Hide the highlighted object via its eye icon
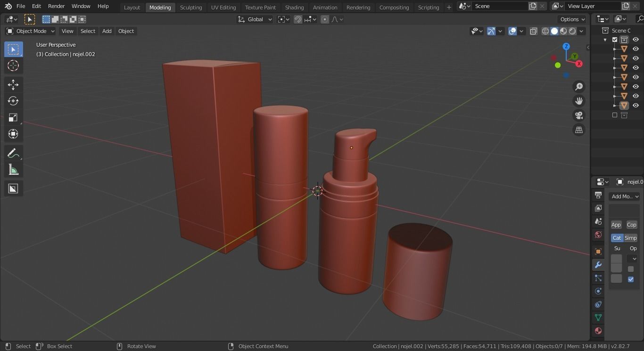The image size is (644, 351). (x=636, y=106)
